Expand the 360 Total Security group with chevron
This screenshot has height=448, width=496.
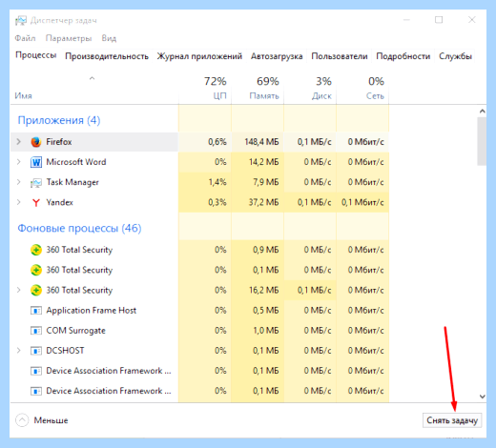19,290
